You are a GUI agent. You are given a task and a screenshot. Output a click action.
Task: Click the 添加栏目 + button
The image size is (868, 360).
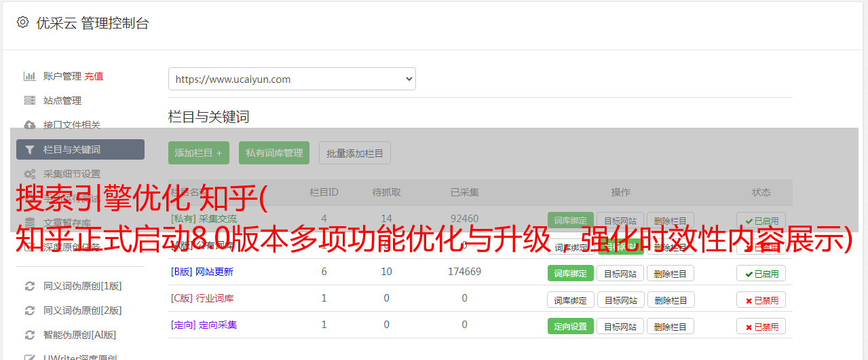coord(199,153)
